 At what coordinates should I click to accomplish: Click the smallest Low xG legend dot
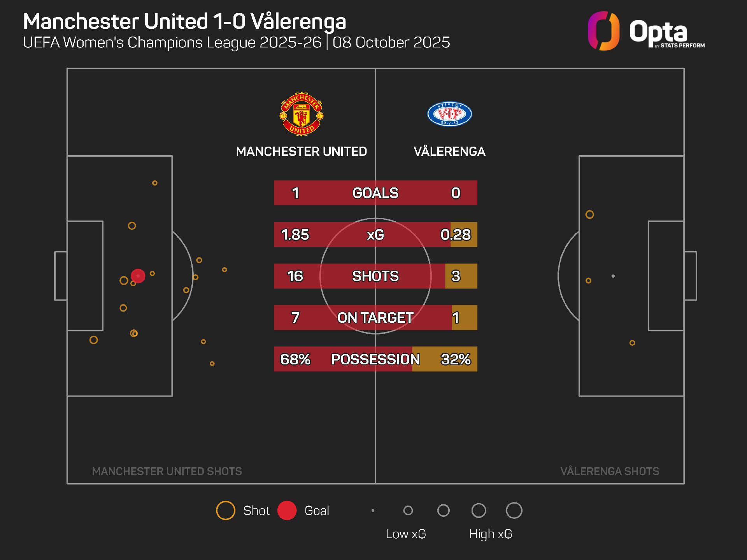coord(373,510)
